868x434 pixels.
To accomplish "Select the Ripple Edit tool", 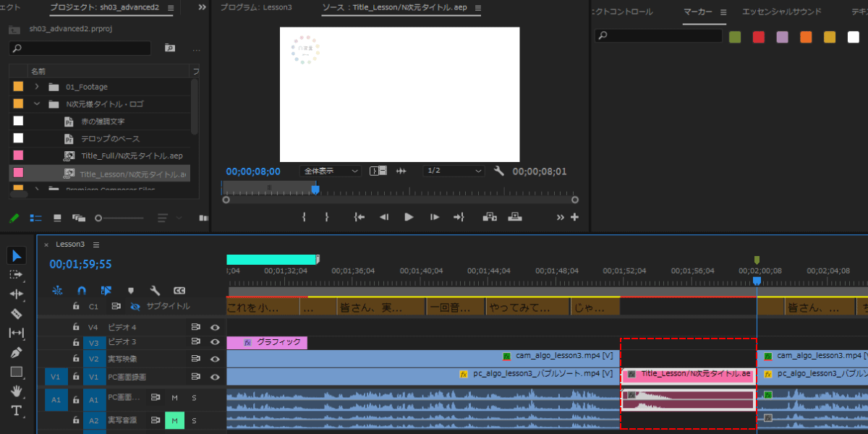I will click(x=17, y=294).
